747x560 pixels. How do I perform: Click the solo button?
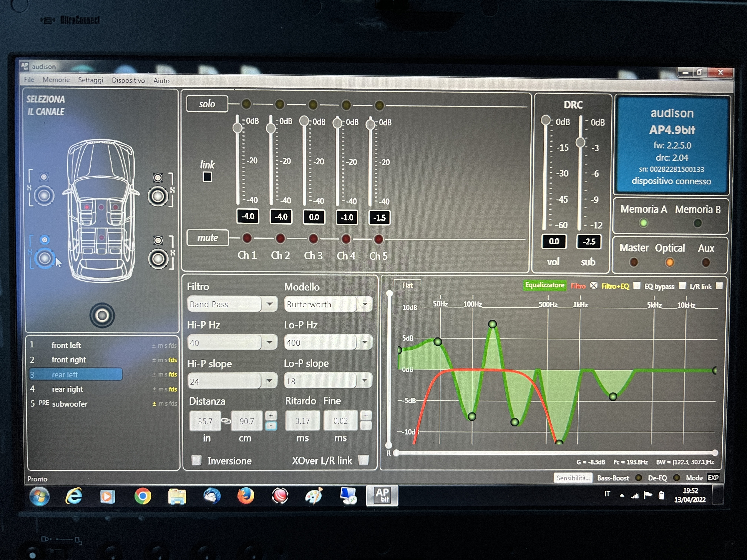point(207,104)
